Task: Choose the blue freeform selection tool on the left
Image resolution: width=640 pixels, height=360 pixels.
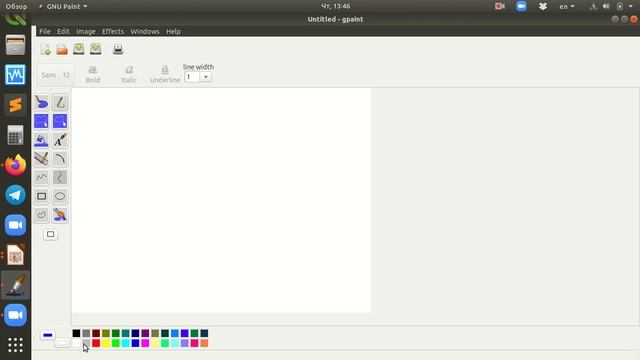Action: click(x=41, y=121)
